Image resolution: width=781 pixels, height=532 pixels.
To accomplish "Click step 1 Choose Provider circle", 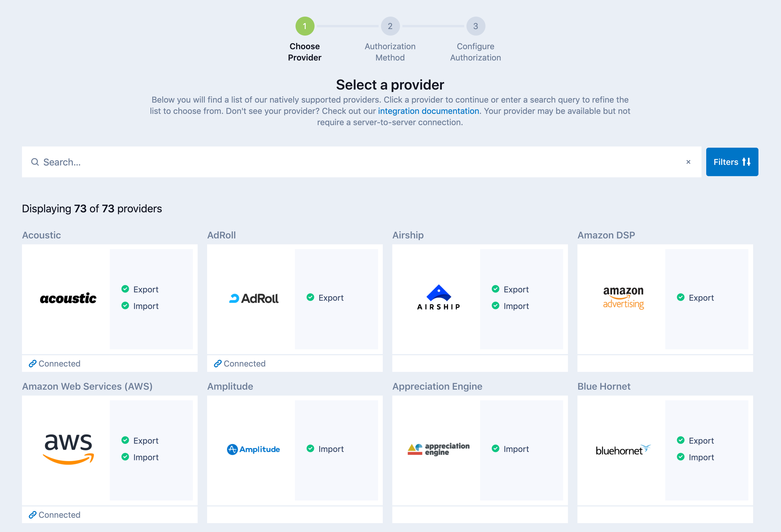I will coord(305,26).
